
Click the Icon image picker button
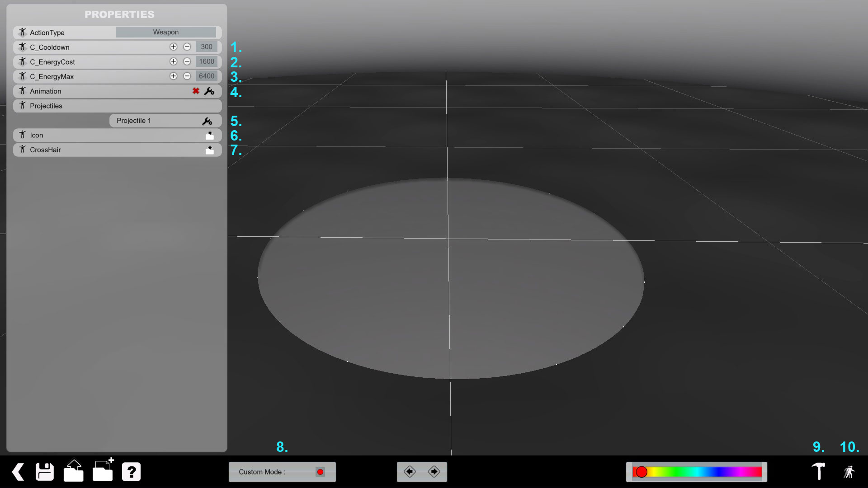pyautogui.click(x=210, y=135)
